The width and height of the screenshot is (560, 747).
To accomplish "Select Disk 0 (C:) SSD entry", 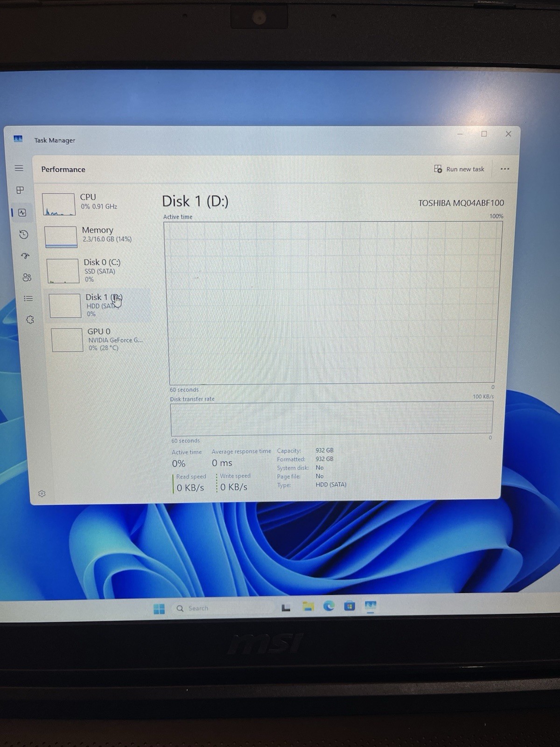I will pos(98,271).
